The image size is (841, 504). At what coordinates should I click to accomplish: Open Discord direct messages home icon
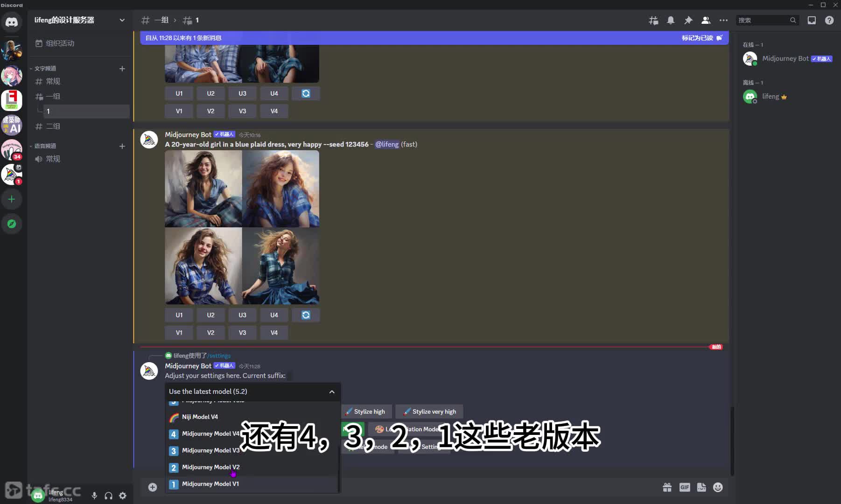click(x=12, y=22)
